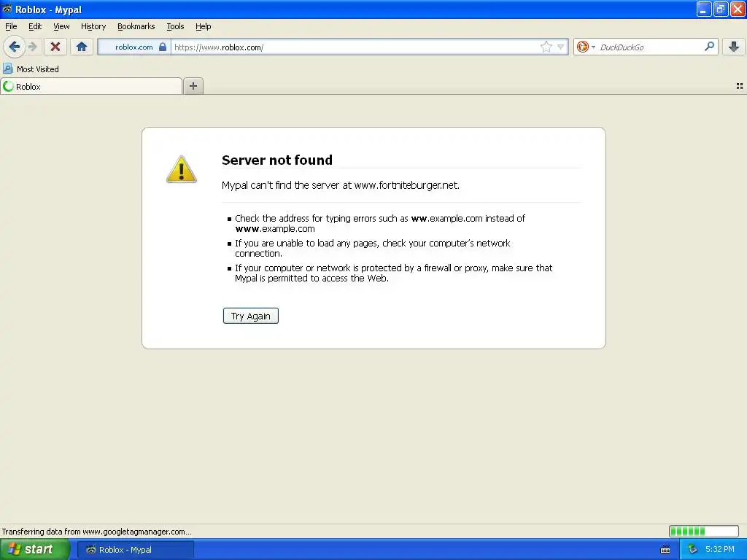
Task: Click the magnifier search go icon
Action: (x=709, y=46)
